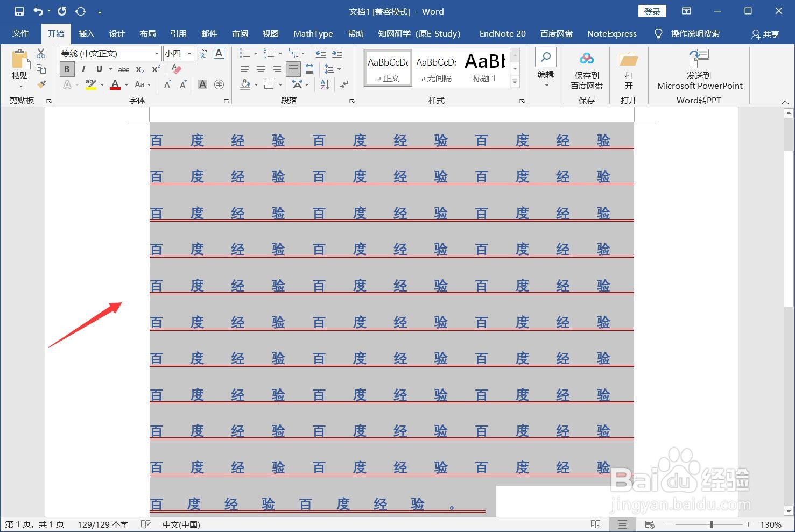Click 保存到百度网盘 button
Viewport: 795px width, 532px height.
587,70
